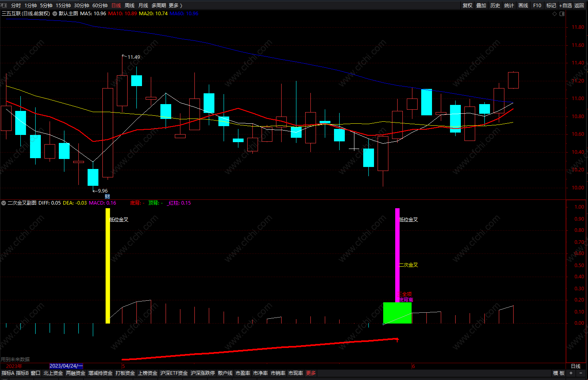This screenshot has width=588, height=380.
Task: Click the magenta 低位金叉 signal bar
Action: tap(397, 255)
